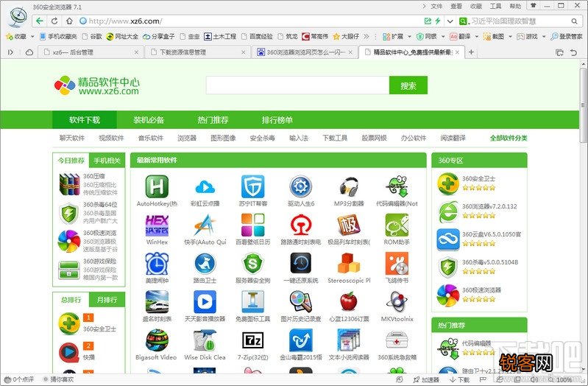Switch to the 下载资源信息管理 tab
Image resolution: width=588 pixels, height=386 pixels.
point(198,52)
